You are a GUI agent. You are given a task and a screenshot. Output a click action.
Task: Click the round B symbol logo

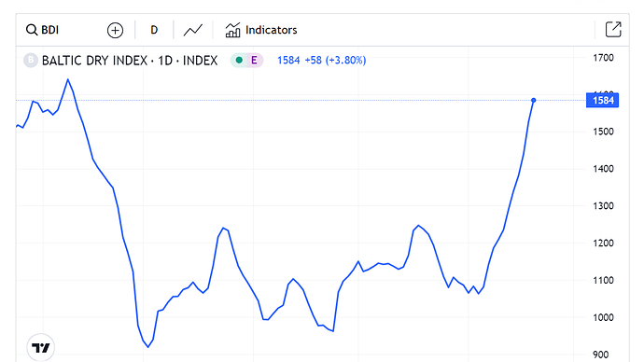click(31, 61)
